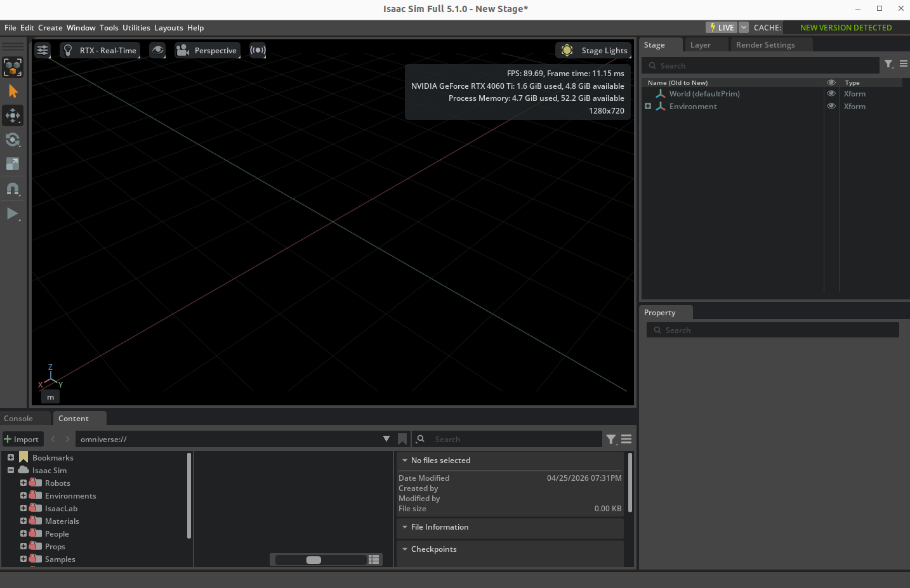
Task: Activate the Select arrow tool
Action: 13,91
